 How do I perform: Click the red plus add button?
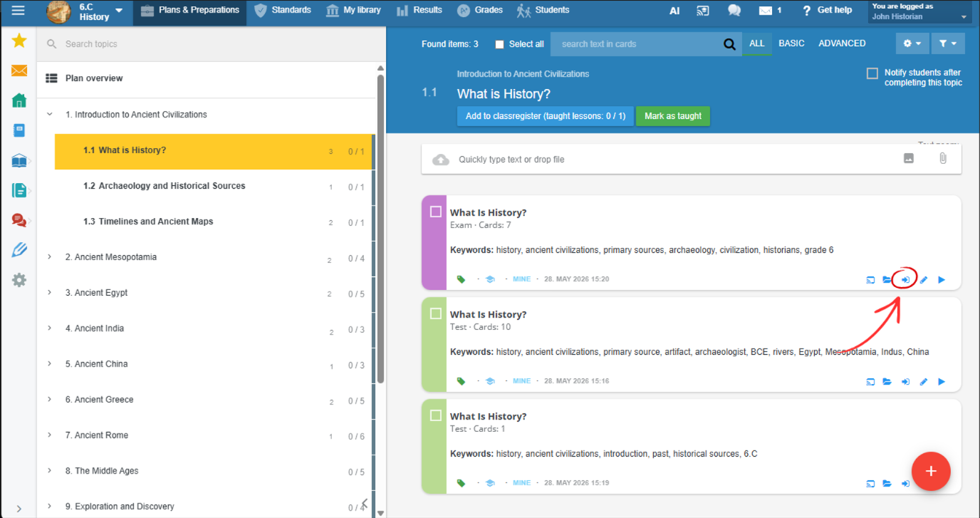pos(931,471)
